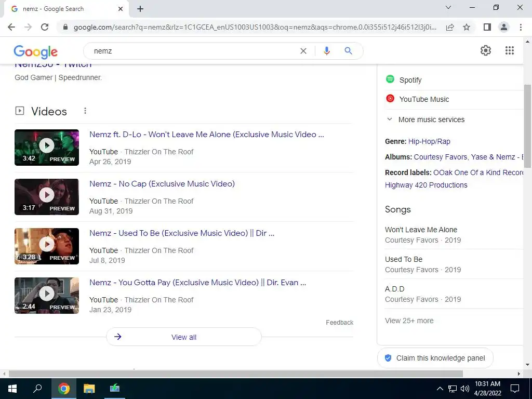Open the Highway 420 Productions link
The width and height of the screenshot is (532, 399).
click(x=426, y=185)
